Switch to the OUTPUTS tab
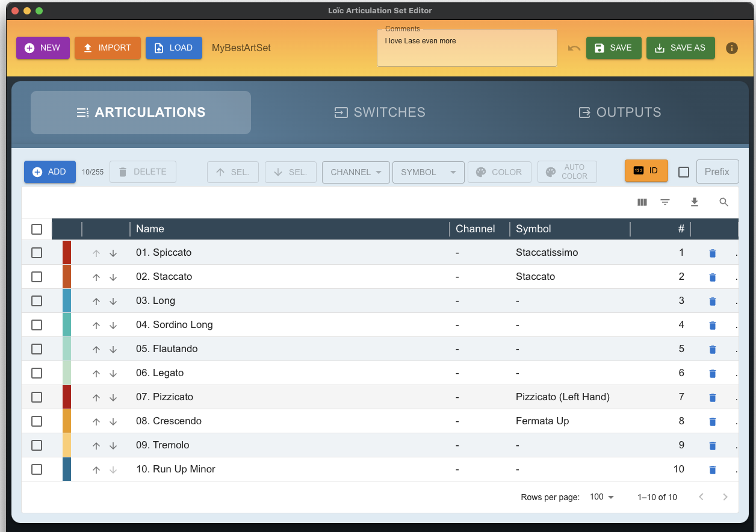Viewport: 756px width, 532px height. [x=620, y=113]
